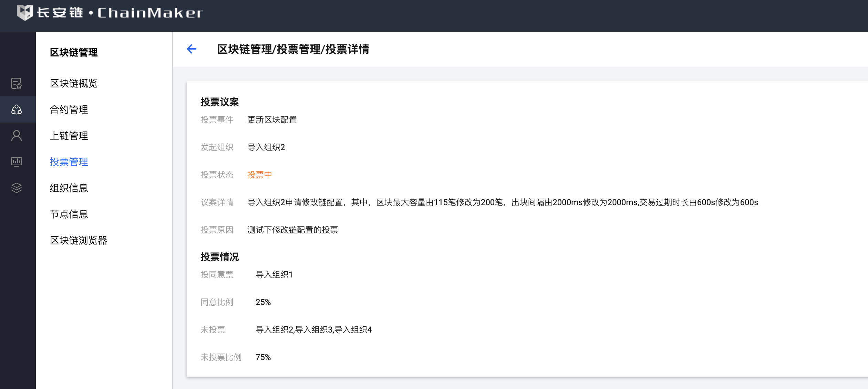Click the ChainMaker shield logo icon

[25, 13]
